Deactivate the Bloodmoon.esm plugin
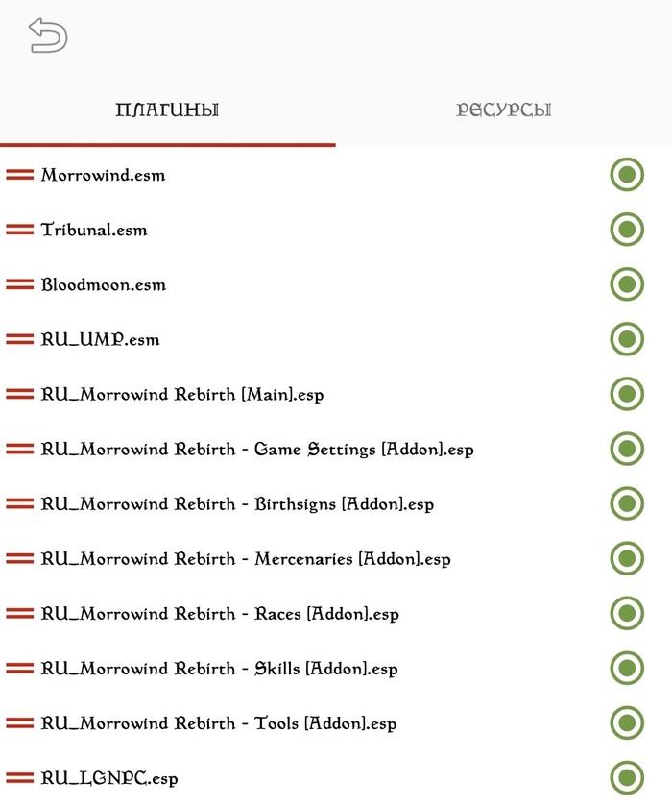 pyautogui.click(x=627, y=284)
